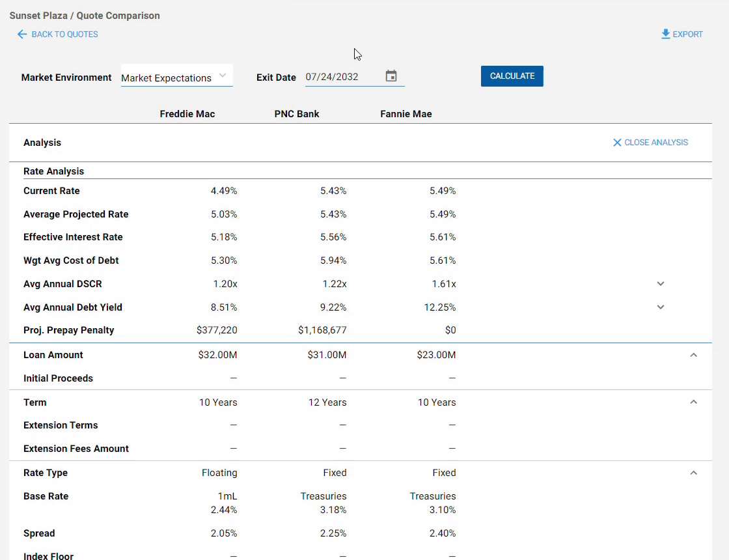Click the Rate Analysis heading

[x=54, y=171]
